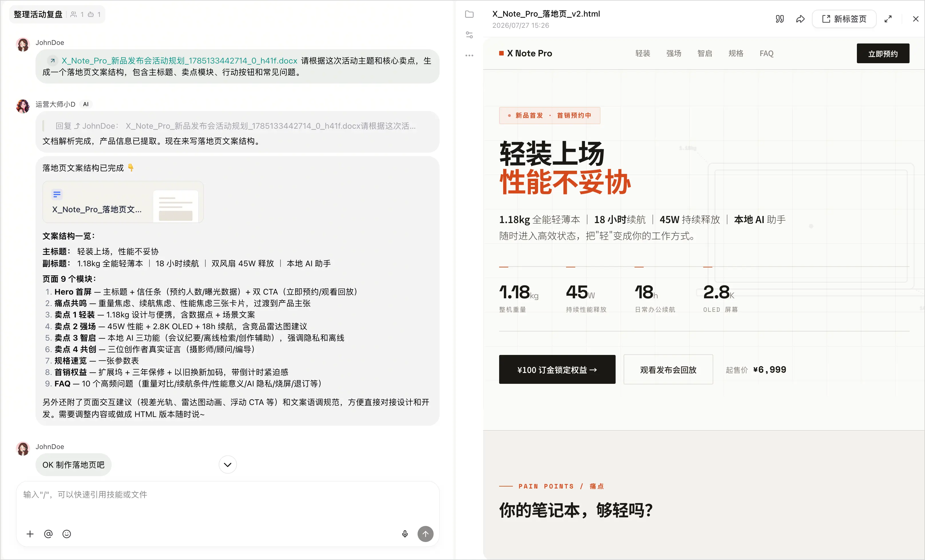Click JohnDoe avatar on first message
925x560 pixels.
coord(23,45)
